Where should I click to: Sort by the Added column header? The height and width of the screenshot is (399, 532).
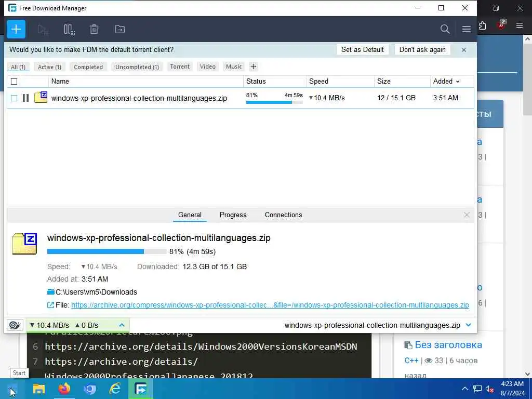pyautogui.click(x=446, y=82)
